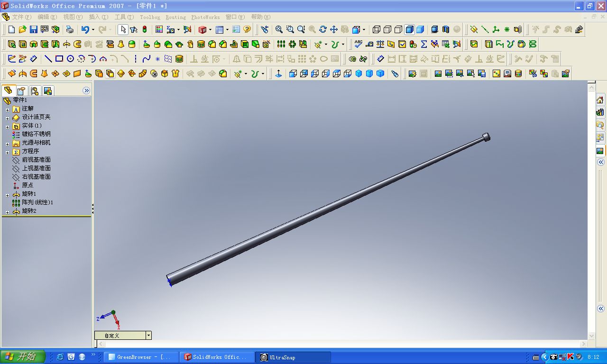The image size is (607, 364).
Task: Toggle Shadows in Shaded Mode
Action: pos(434,29)
